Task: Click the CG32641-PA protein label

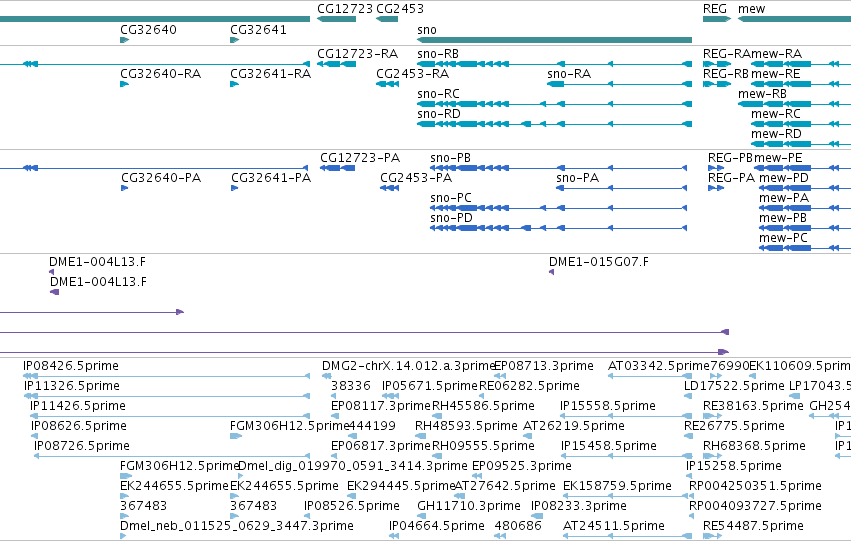Action: point(271,178)
